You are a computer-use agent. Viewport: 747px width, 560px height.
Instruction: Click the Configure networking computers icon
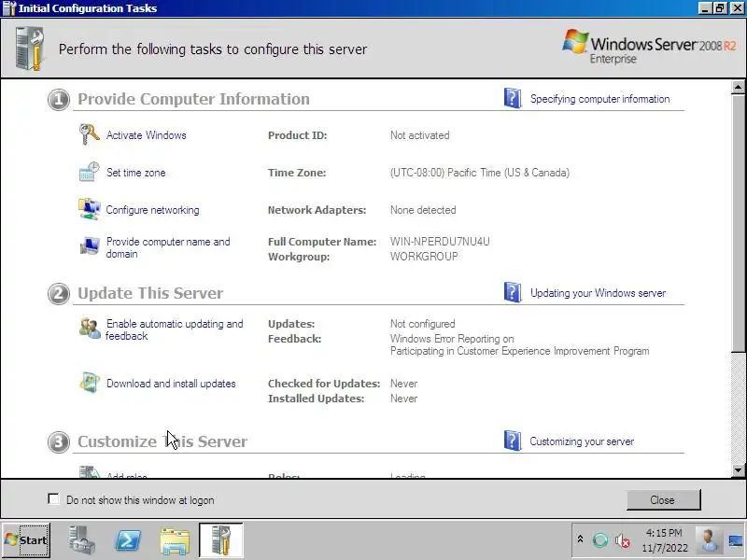click(x=89, y=209)
